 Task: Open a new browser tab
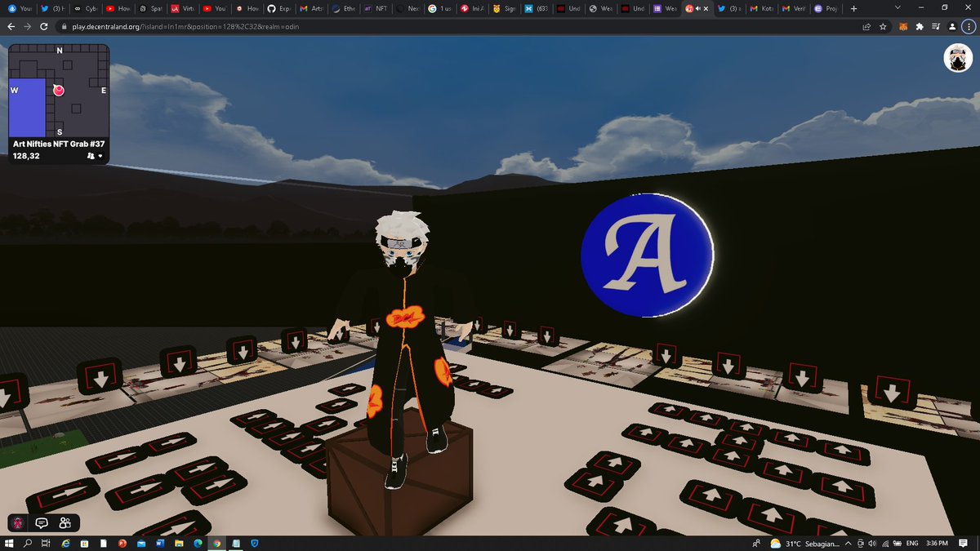click(x=854, y=8)
